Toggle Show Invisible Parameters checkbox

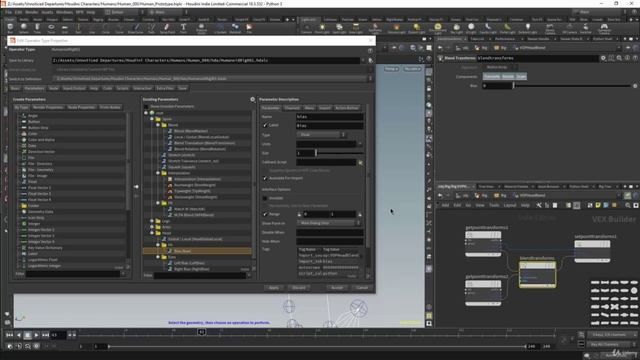coord(147,107)
